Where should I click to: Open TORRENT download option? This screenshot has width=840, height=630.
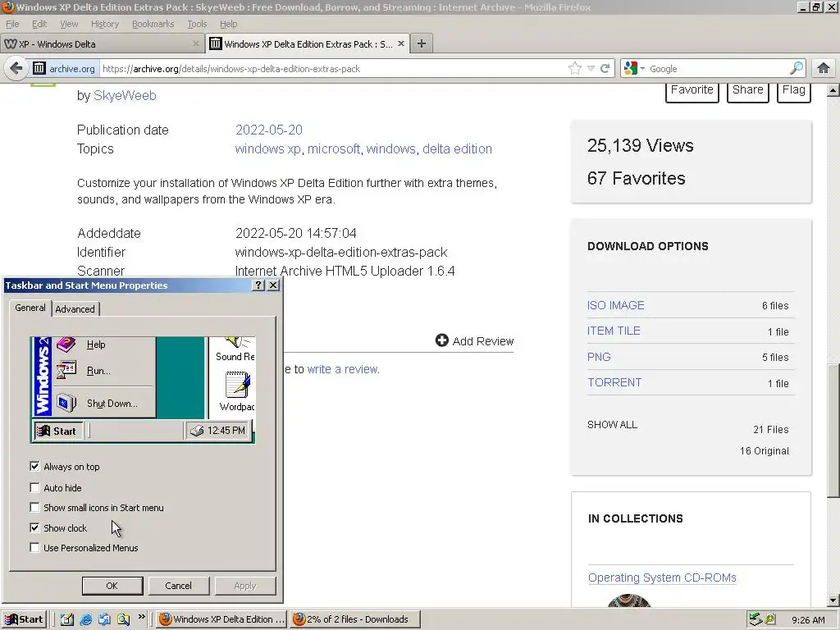tap(614, 382)
